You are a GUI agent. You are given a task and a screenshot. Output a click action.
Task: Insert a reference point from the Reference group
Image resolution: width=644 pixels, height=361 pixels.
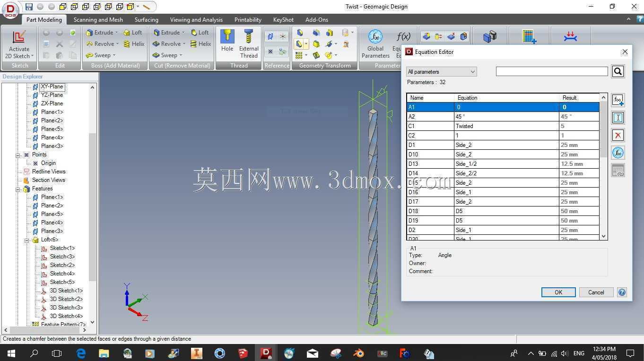click(270, 51)
